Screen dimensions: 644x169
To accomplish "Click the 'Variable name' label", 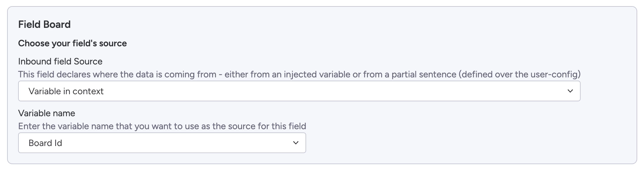I will [47, 113].
